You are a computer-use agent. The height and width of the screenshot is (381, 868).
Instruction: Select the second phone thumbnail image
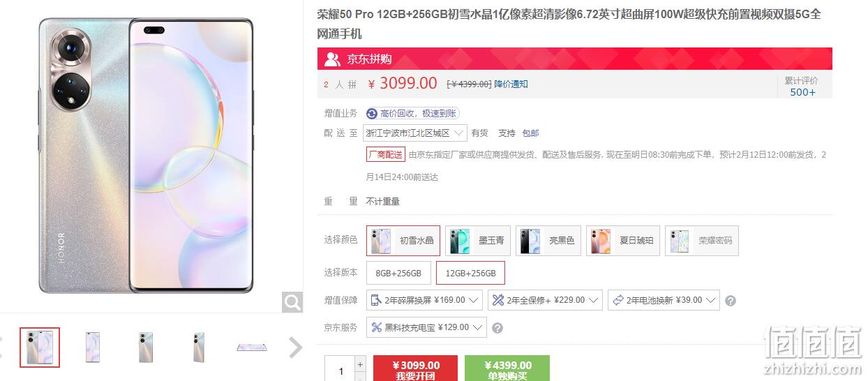coord(93,347)
